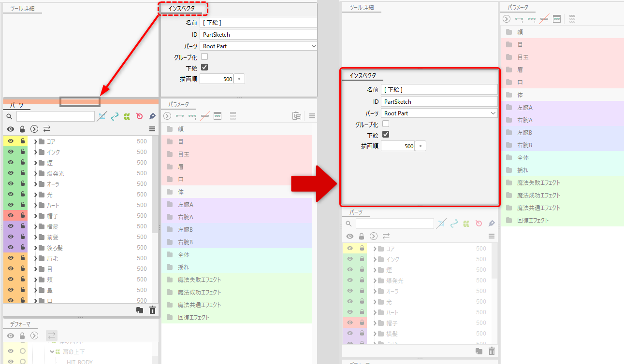The height and width of the screenshot is (364, 624).
Task: Click the swap arrows icon in Deformer panel
Action: 52,336
